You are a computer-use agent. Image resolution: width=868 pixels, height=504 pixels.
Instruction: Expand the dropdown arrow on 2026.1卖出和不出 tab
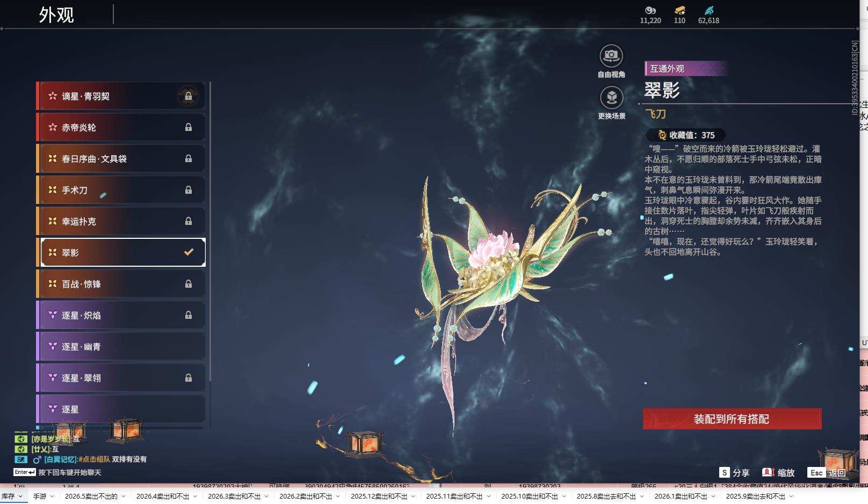[x=713, y=496]
